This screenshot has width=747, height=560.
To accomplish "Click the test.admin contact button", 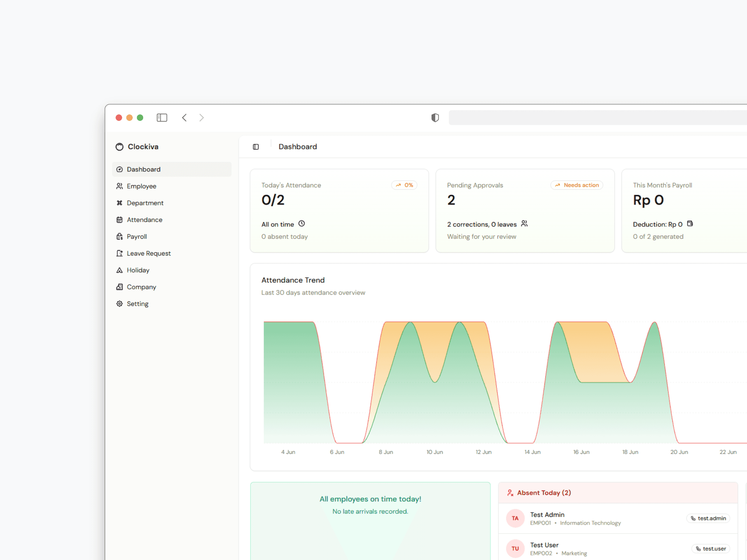I will (708, 518).
